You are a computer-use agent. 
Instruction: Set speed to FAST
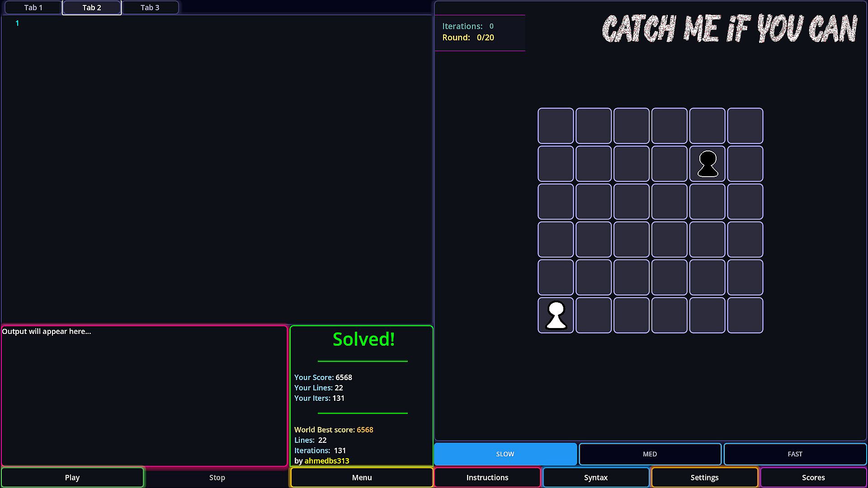795,454
